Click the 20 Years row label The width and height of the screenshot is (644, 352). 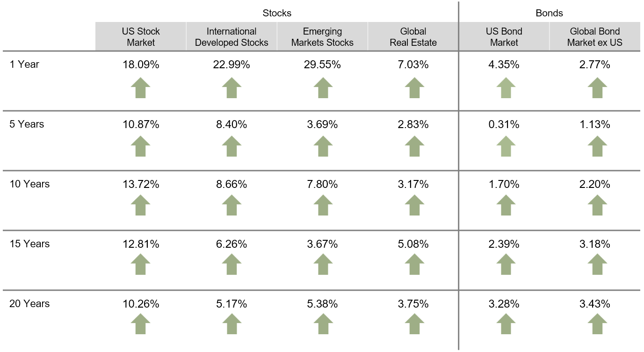[x=29, y=304]
